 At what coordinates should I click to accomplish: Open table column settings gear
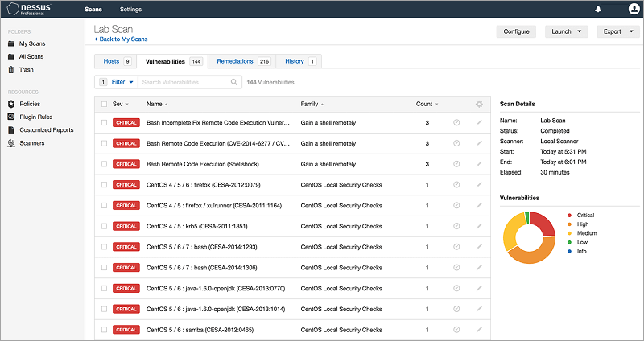coord(479,105)
